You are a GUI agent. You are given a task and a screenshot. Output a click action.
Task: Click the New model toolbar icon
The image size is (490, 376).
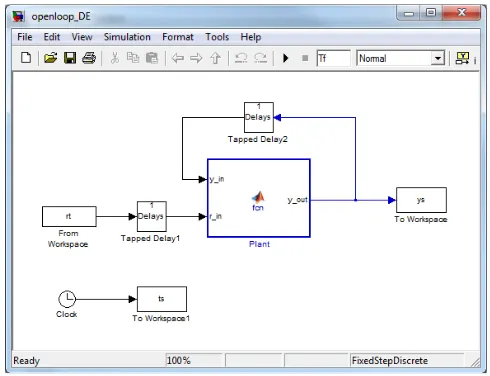click(x=26, y=58)
